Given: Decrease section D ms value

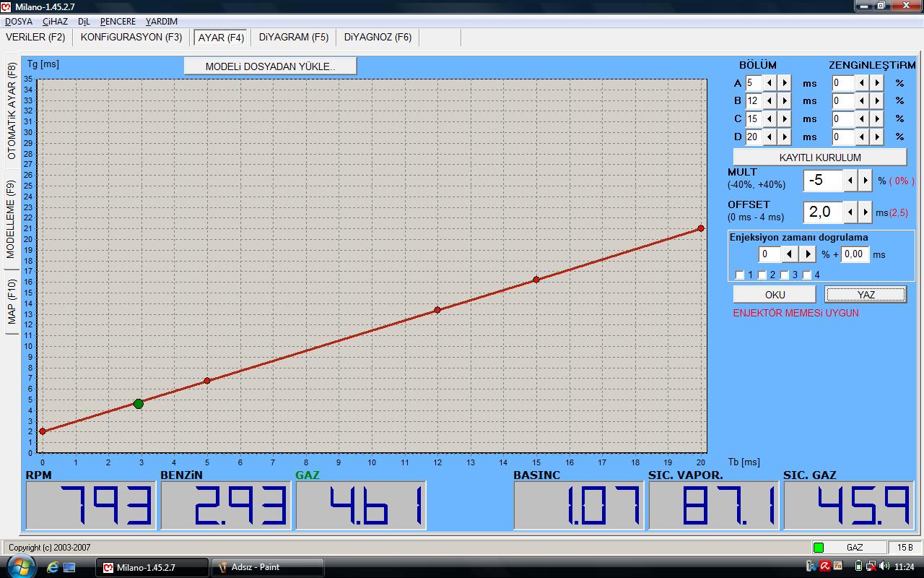Looking at the screenshot, I should point(770,137).
